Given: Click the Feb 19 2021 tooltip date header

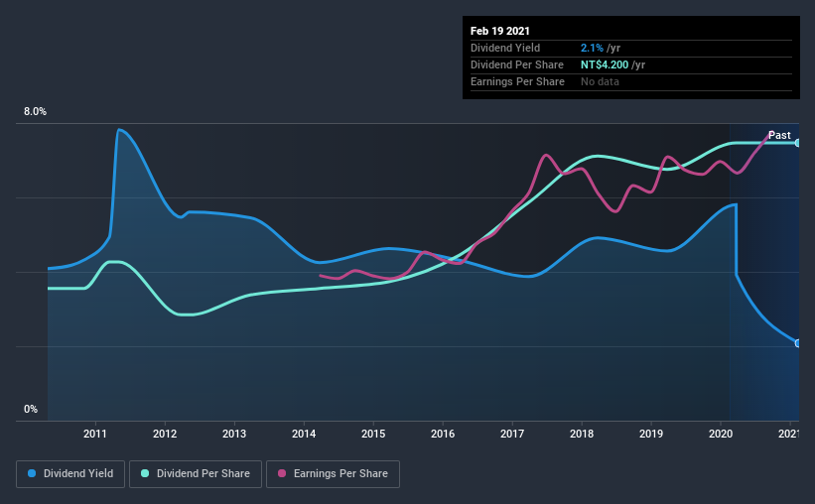Looking at the screenshot, I should coord(500,31).
